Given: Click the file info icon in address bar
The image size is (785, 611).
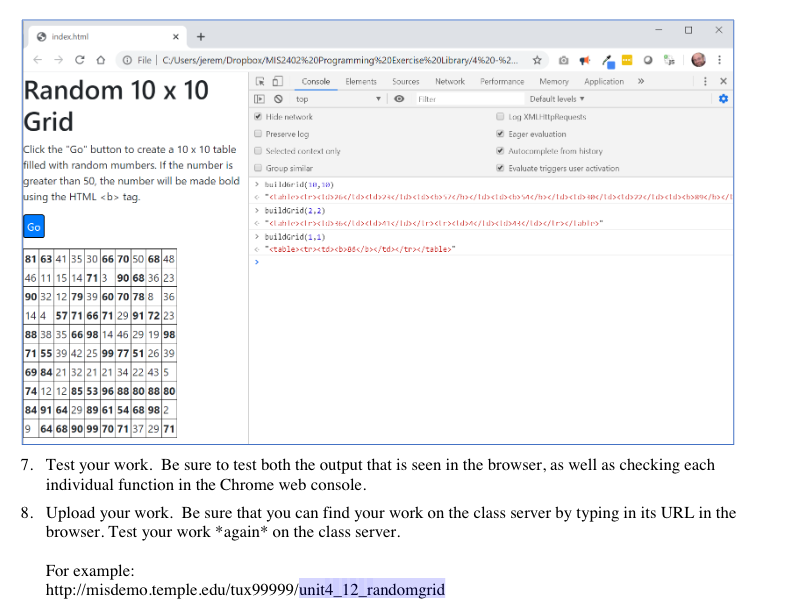Looking at the screenshot, I should (x=127, y=60).
